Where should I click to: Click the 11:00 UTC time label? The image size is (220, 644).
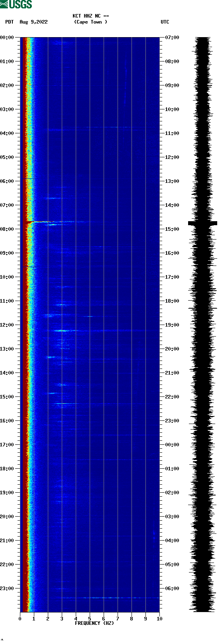click(172, 133)
